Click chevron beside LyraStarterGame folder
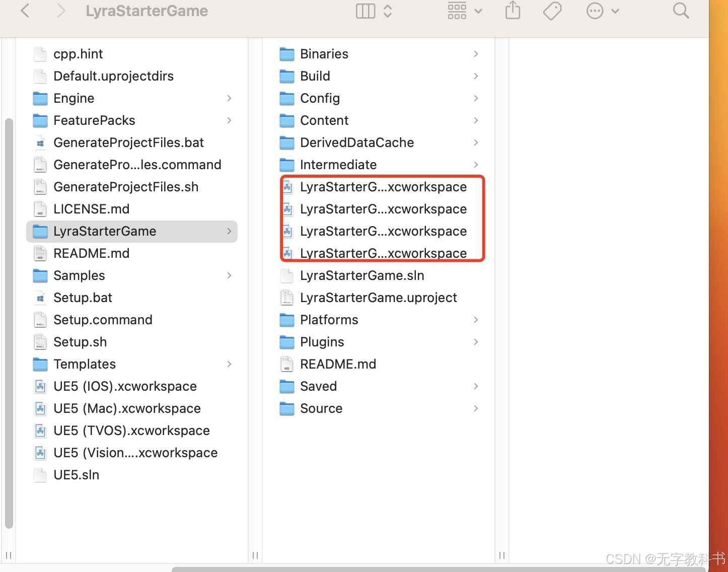728x572 pixels. point(229,231)
